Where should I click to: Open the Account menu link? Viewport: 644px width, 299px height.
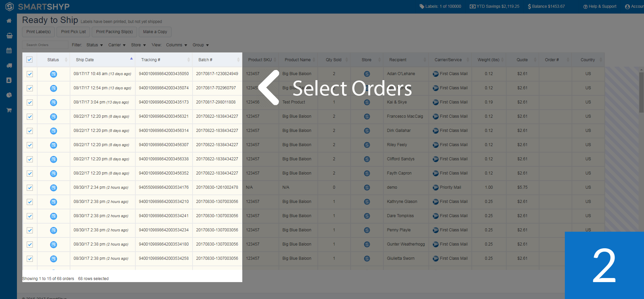click(635, 6)
